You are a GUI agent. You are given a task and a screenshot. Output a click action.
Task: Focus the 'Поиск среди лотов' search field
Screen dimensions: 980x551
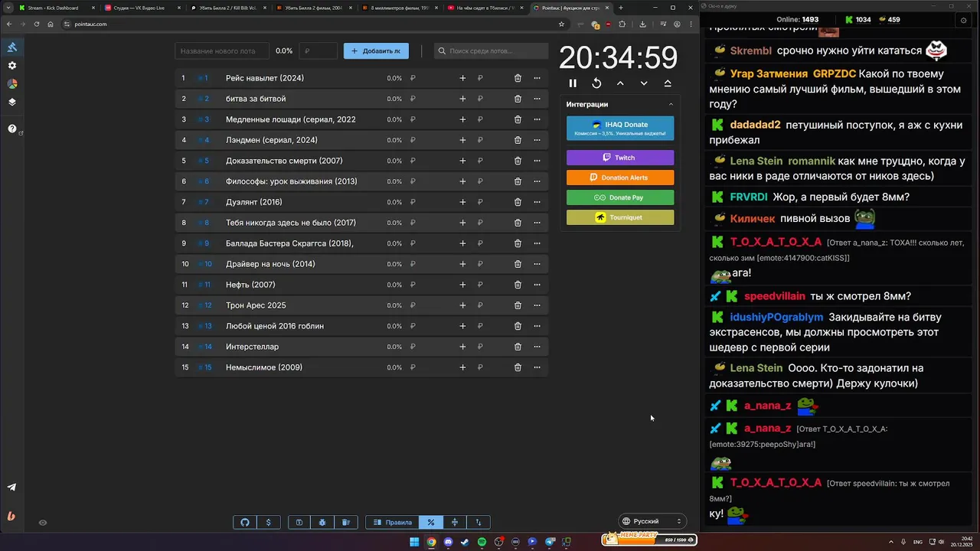(491, 51)
